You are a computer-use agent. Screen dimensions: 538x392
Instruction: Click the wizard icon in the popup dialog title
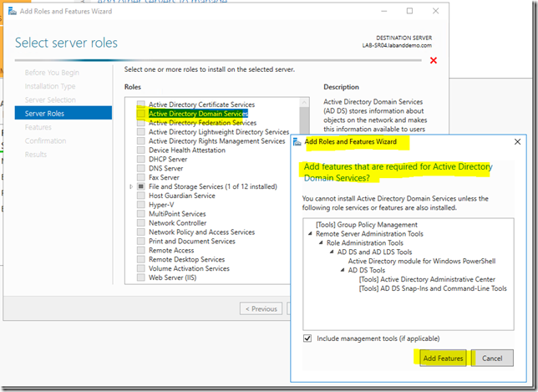tap(297, 142)
